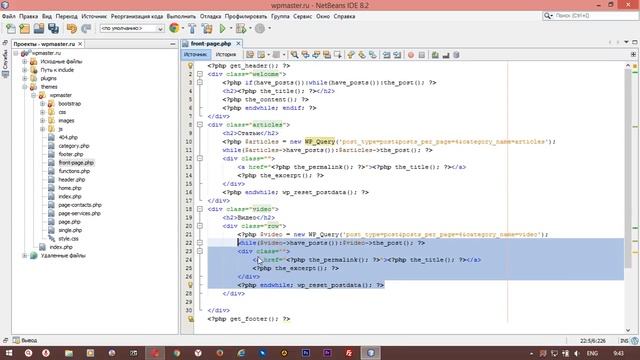Open the Вывод output panel
The image size is (640, 360).
[25, 340]
